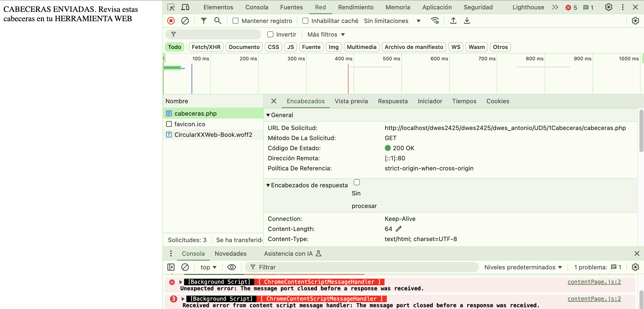Select the Documento filter chip
The width and height of the screenshot is (644, 309).
click(244, 47)
